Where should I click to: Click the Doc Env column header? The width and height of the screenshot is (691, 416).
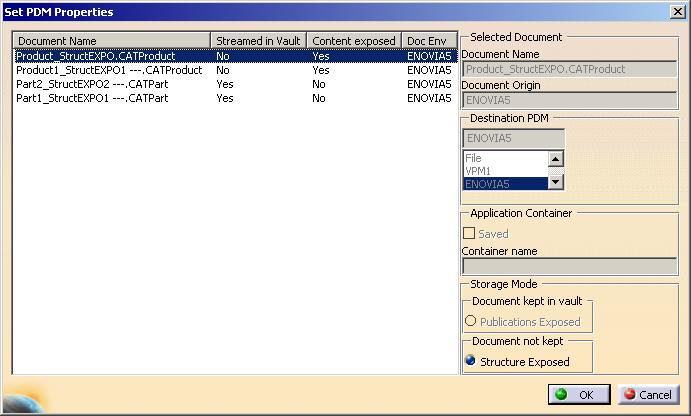[428, 40]
